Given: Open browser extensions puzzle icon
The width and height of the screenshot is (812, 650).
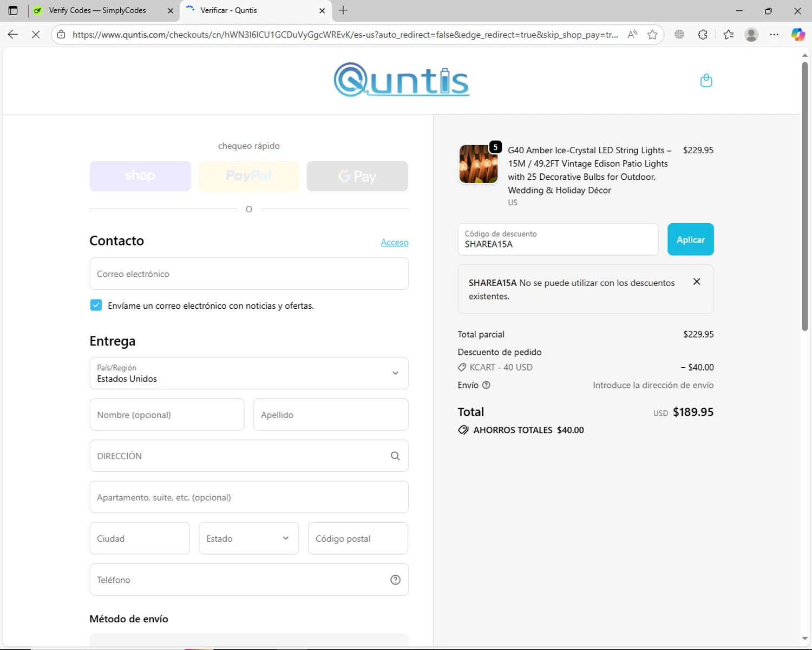Looking at the screenshot, I should point(703,35).
